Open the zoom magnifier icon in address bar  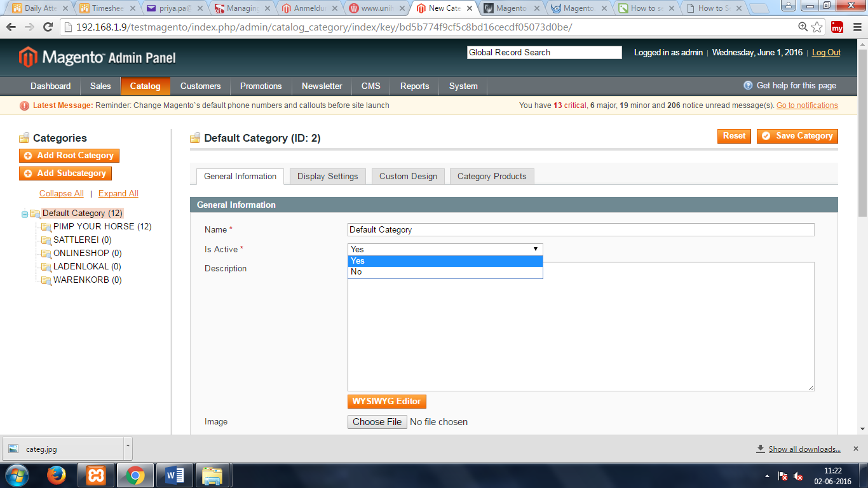pos(803,27)
